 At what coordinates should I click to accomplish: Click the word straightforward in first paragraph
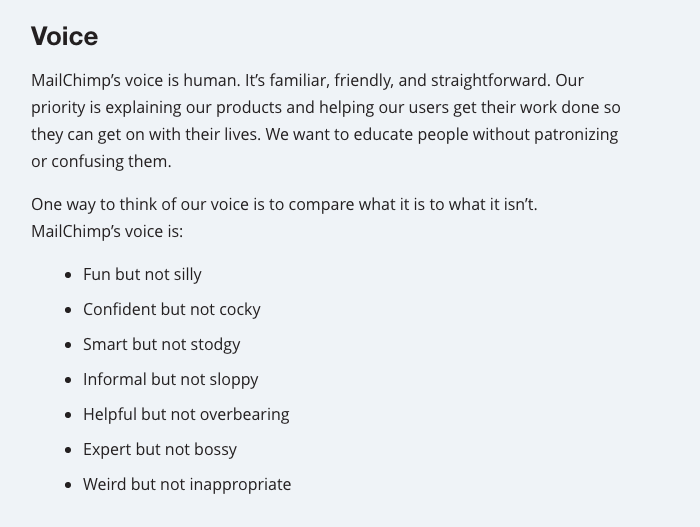(x=490, y=81)
